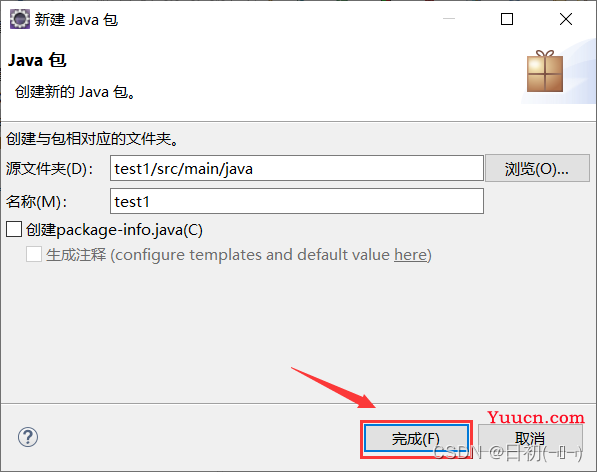Viewport: 597px width, 472px height.
Task: Click the 名称(M): label
Action: pyautogui.click(x=36, y=202)
